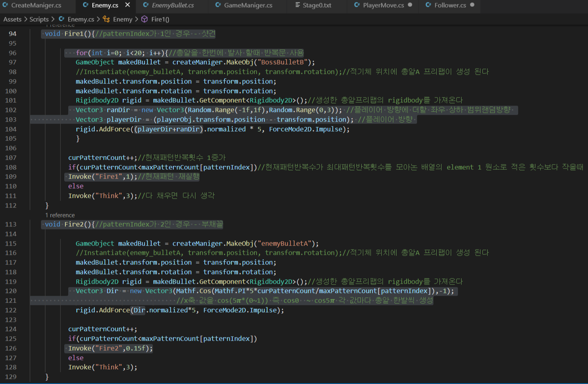Click 'Vector3 playerDir' on line 103

pyautogui.click(x=108, y=120)
